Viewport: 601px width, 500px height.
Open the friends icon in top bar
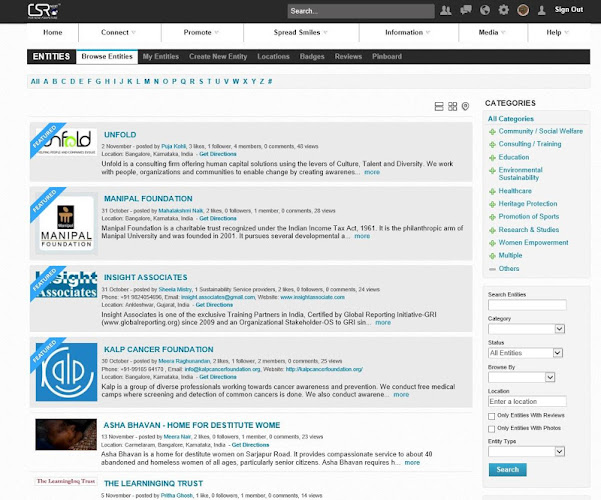[x=445, y=10]
